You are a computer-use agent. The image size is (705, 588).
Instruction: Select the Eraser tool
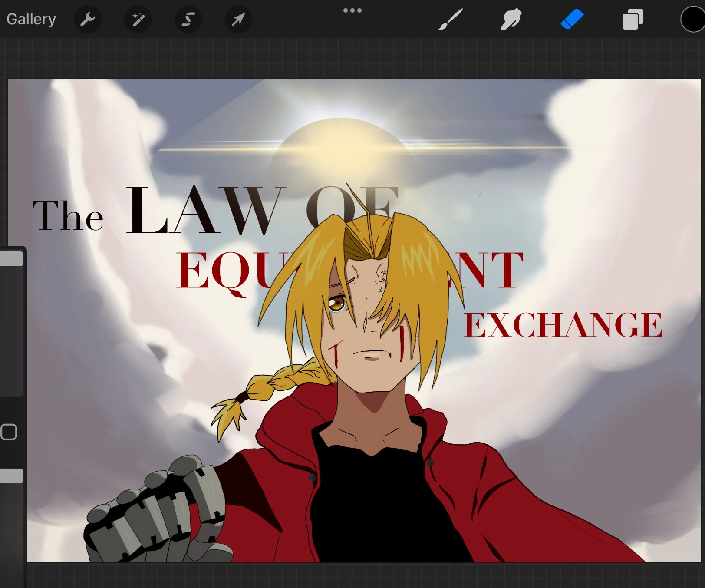click(x=572, y=20)
